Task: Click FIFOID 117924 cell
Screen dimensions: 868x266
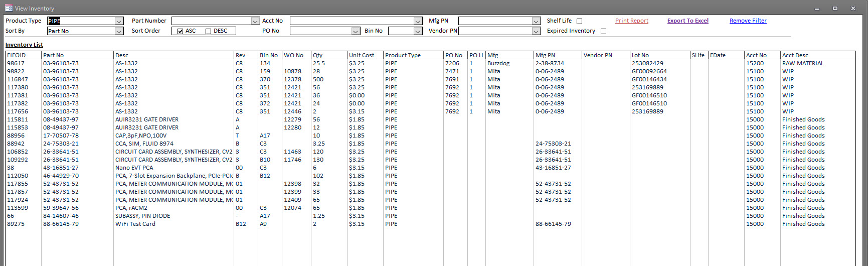Action: (18, 200)
